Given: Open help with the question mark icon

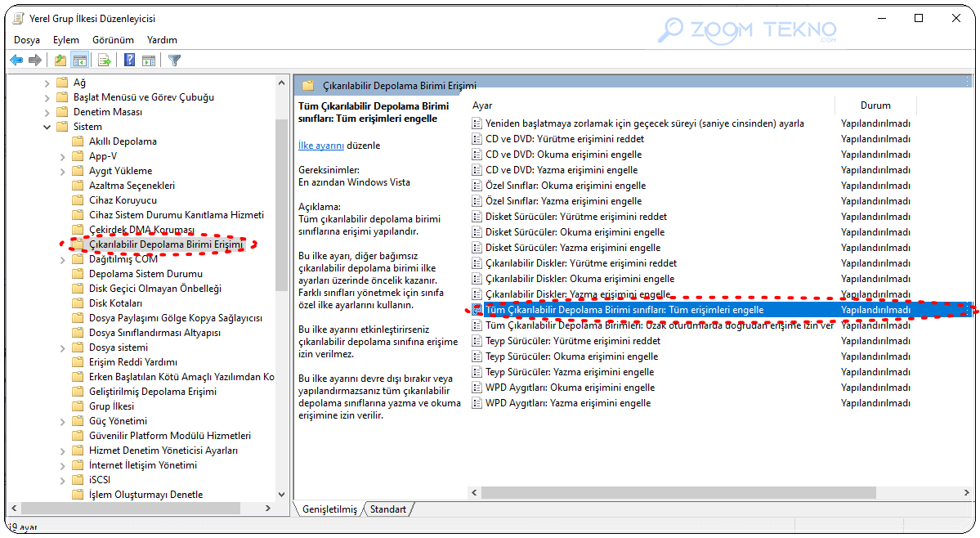Looking at the screenshot, I should click(x=129, y=61).
